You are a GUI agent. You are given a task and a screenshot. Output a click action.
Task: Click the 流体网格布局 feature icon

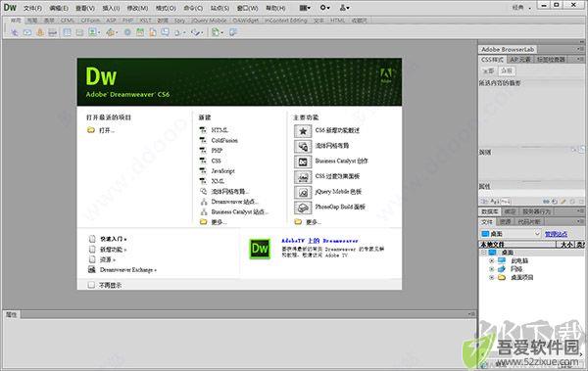303,146
